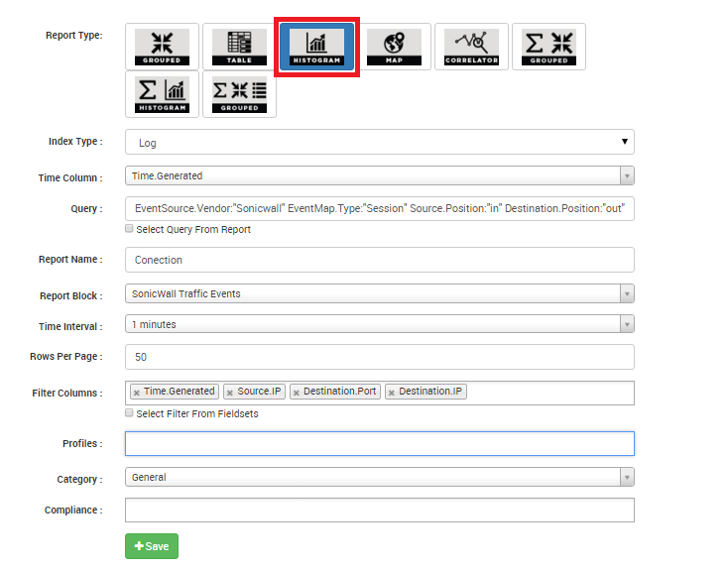Select the Sum Grouped List report type

click(239, 94)
